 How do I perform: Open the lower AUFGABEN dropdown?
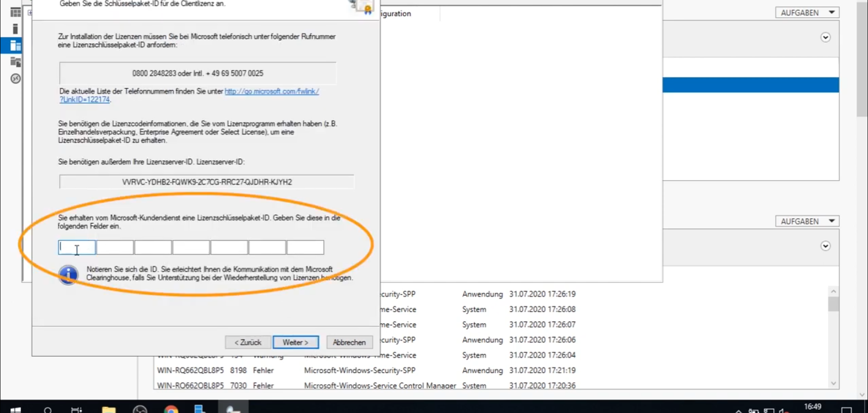click(807, 221)
